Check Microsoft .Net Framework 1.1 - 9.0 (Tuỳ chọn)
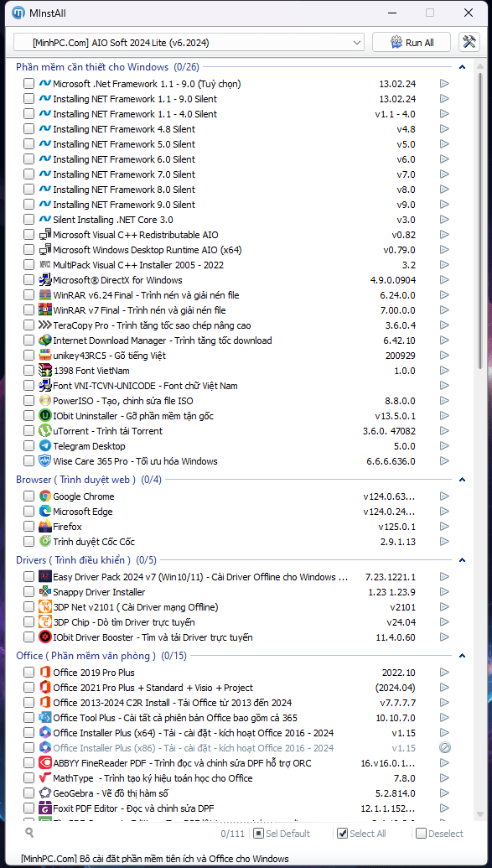 pos(28,84)
